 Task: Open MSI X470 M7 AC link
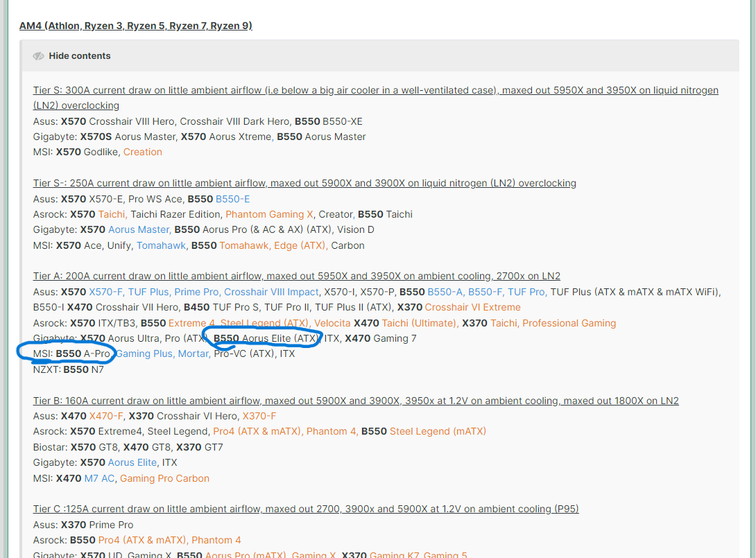tap(100, 478)
